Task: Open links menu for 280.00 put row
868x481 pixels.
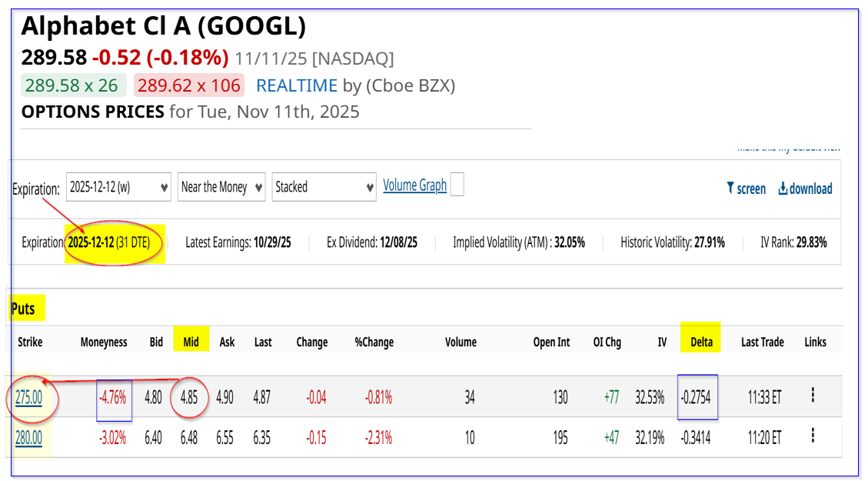Action: click(x=813, y=436)
